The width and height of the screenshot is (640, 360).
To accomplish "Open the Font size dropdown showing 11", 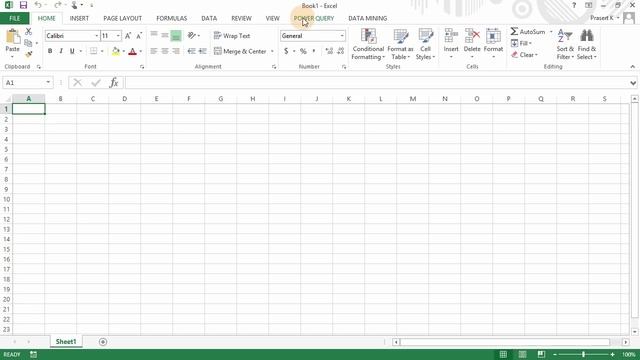I will [x=118, y=36].
